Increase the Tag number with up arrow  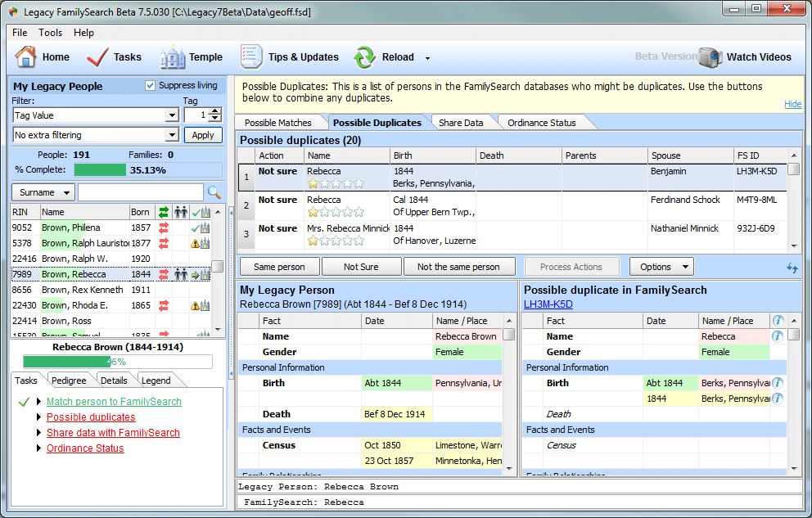[216, 111]
